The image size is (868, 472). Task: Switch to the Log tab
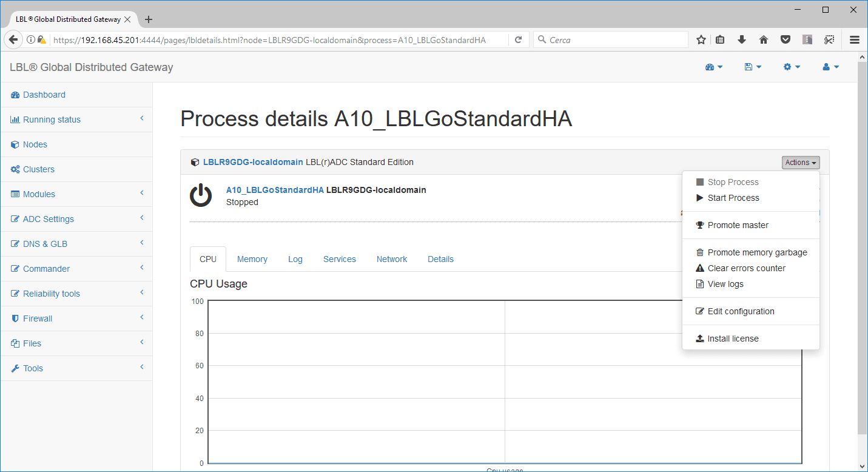(295, 259)
